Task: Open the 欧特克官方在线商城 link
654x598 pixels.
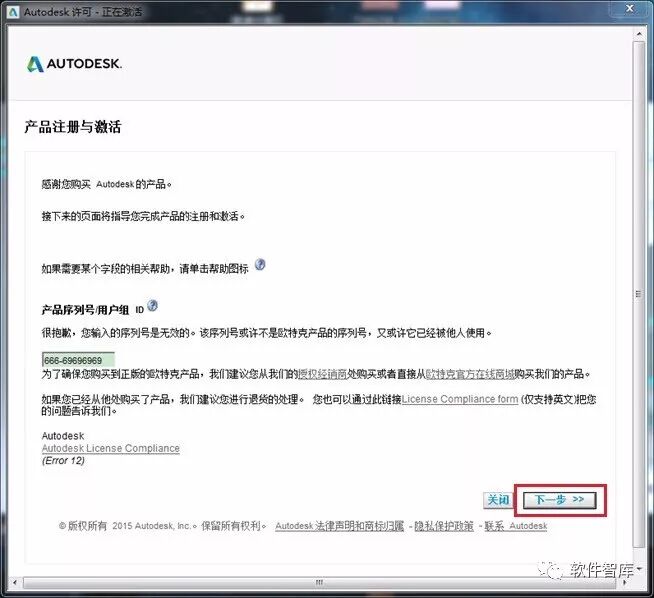Action: [470, 374]
